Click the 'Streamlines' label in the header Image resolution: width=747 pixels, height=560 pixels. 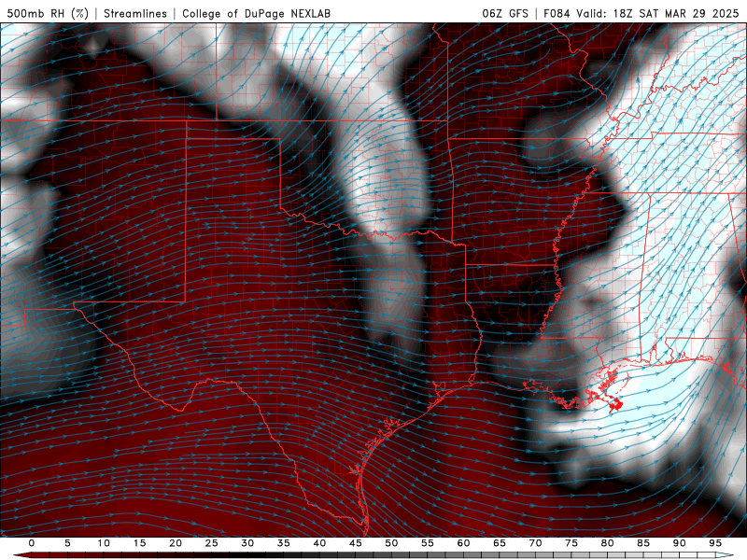(x=135, y=13)
